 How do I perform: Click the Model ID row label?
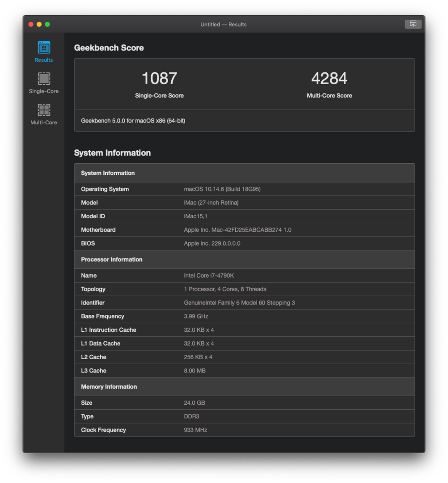pyautogui.click(x=93, y=216)
